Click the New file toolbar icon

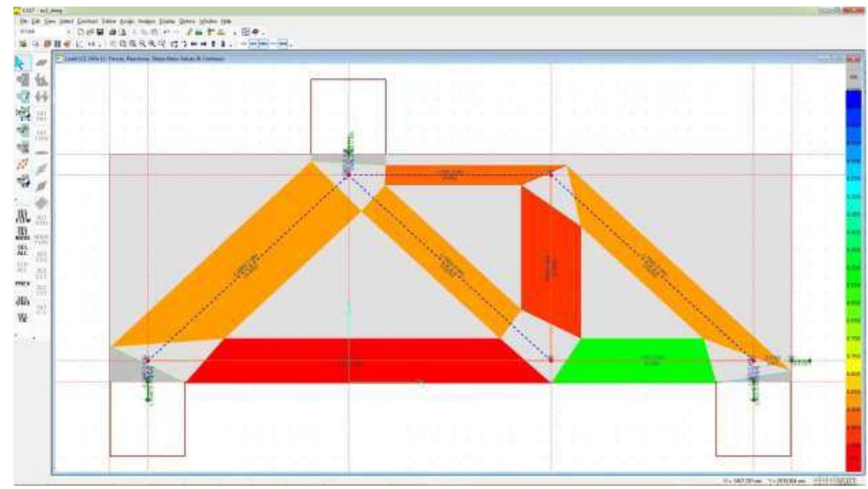(82, 32)
